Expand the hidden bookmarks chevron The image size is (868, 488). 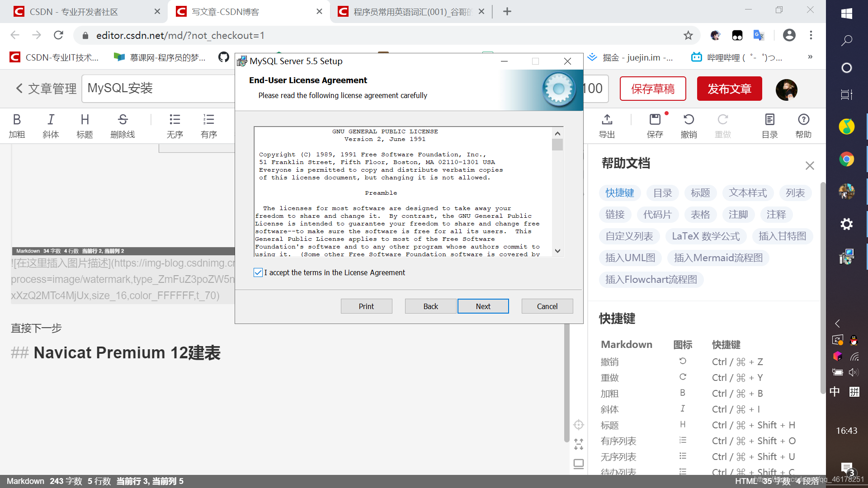click(810, 57)
